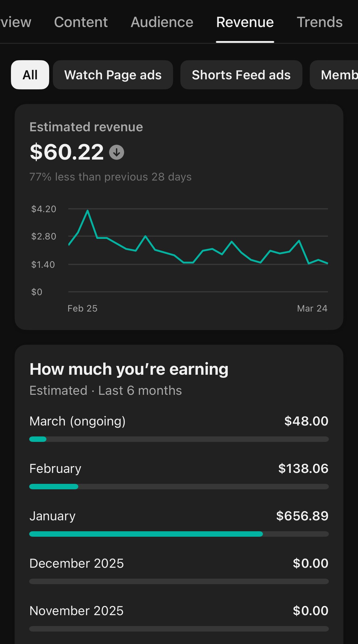Filter by Watch Page ads
Screen dimensions: 358x644
coord(113,75)
